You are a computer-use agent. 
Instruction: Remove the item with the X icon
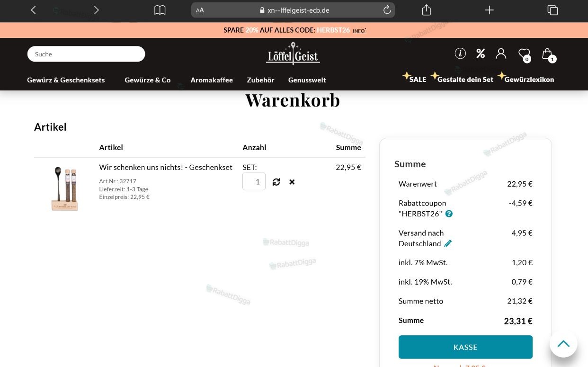click(292, 182)
